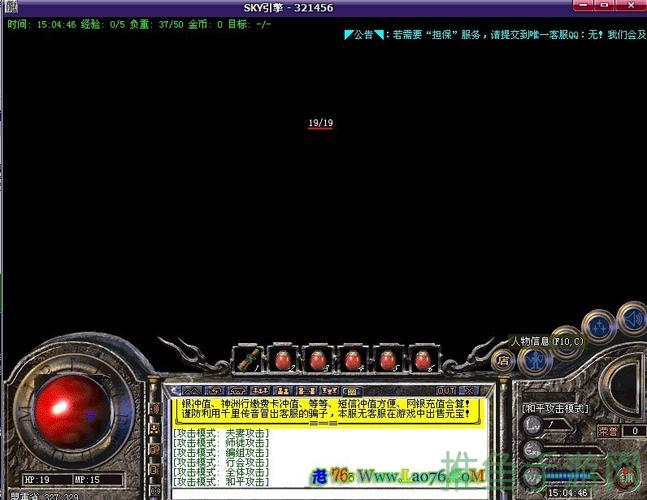Click the Lv level orb icon
Image resolution: width=647 pixels, height=500 pixels.
coord(532,425)
